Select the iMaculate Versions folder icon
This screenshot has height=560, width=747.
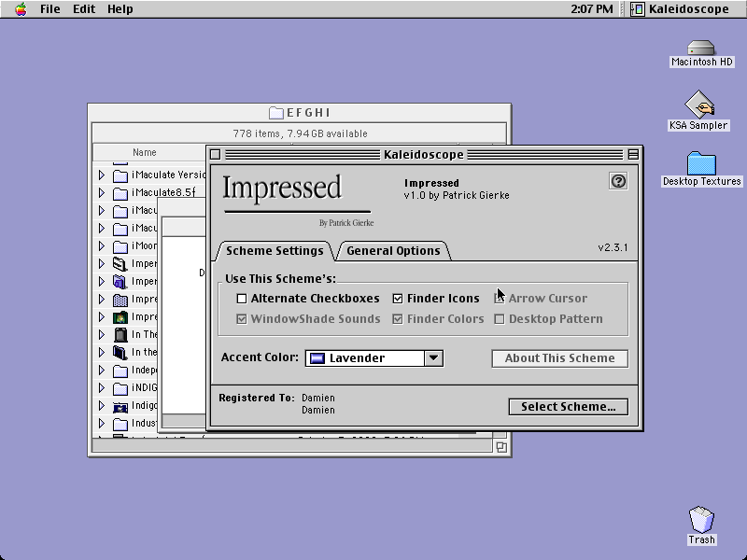click(x=120, y=175)
